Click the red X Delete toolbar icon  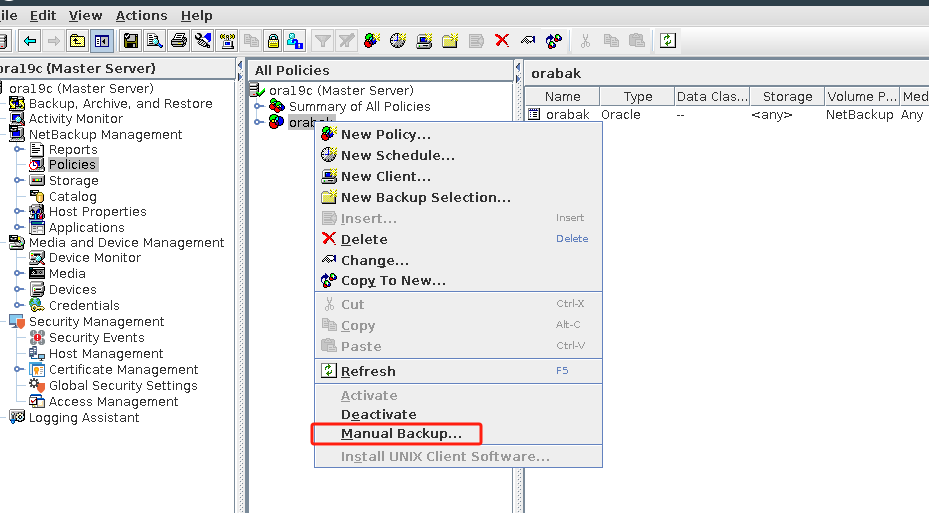click(502, 41)
